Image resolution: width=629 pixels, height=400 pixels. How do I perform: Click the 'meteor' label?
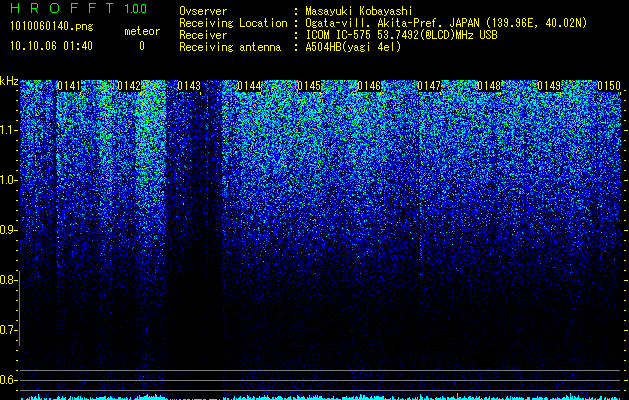pyautogui.click(x=142, y=31)
